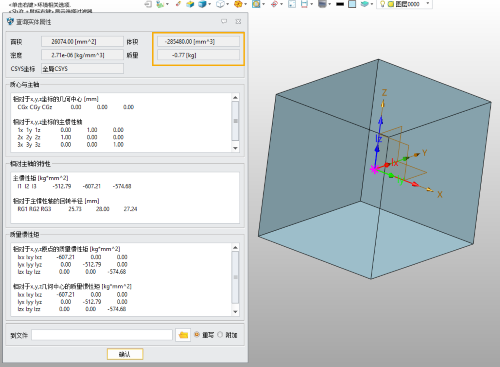
Task: Click the black line style swatch
Action: [340, 4]
